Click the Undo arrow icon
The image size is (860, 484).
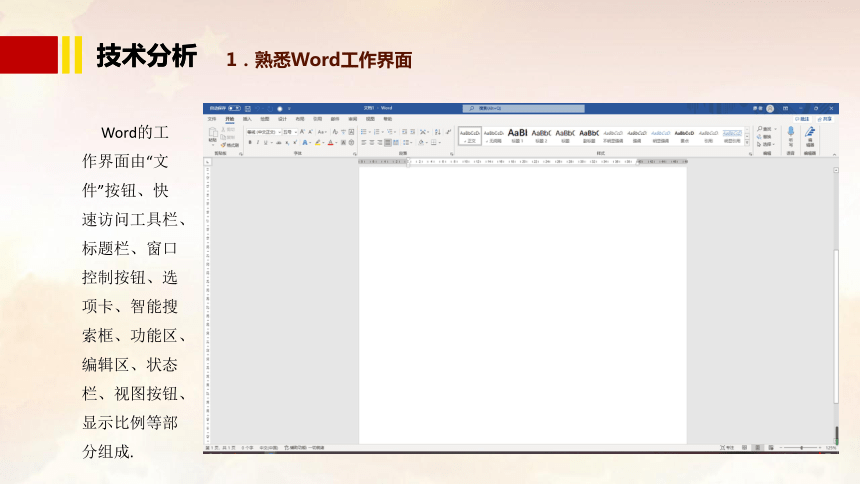coord(257,109)
